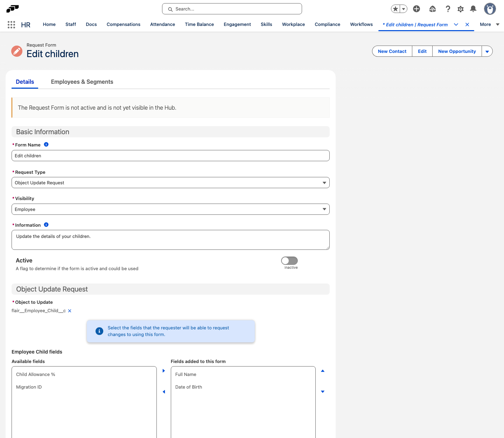504x438 pixels.
Task: Open the global actions plus icon
Action: click(x=416, y=9)
